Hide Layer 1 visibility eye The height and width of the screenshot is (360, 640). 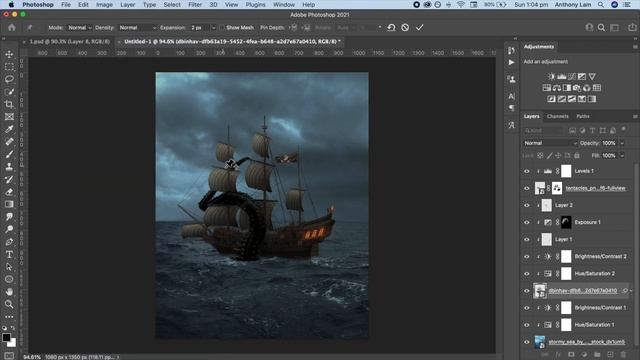coord(527,240)
